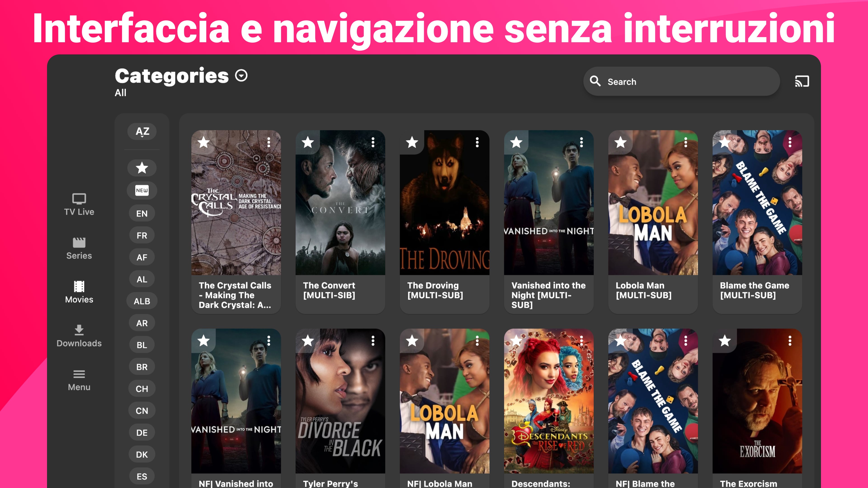This screenshot has height=488, width=868.
Task: Expand the Categories dropdown arrow
Action: [241, 75]
